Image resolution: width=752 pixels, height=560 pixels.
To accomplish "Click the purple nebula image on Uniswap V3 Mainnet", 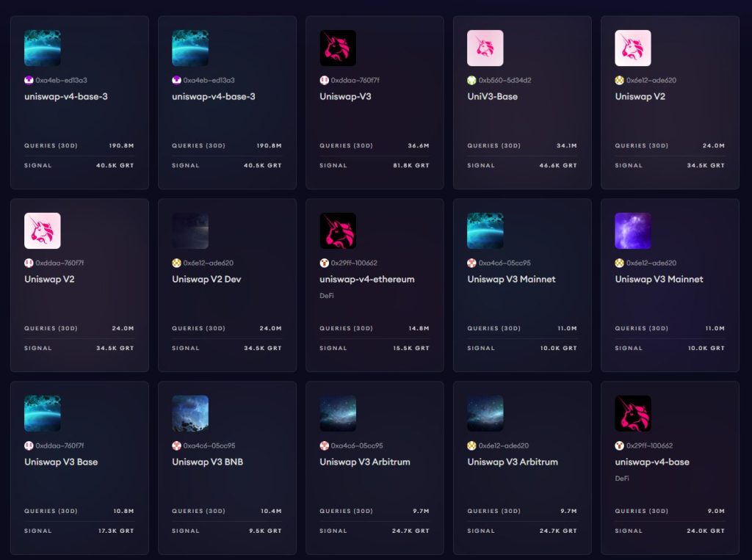I will click(x=633, y=231).
